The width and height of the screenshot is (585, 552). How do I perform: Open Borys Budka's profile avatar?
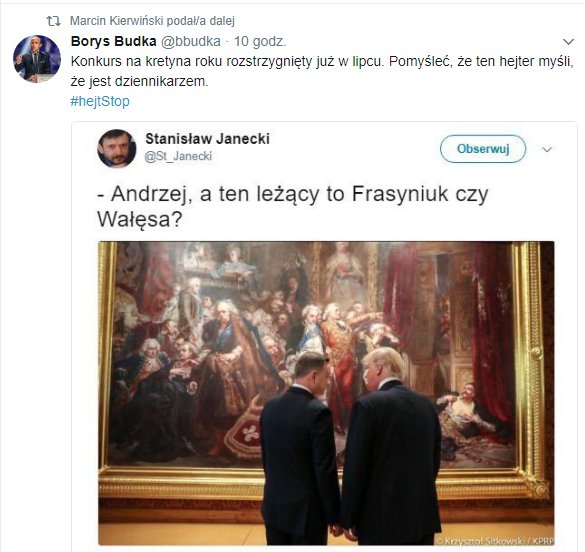(x=37, y=59)
